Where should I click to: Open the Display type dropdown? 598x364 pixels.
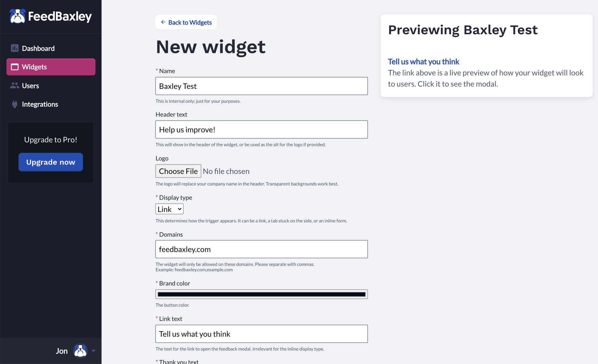169,209
